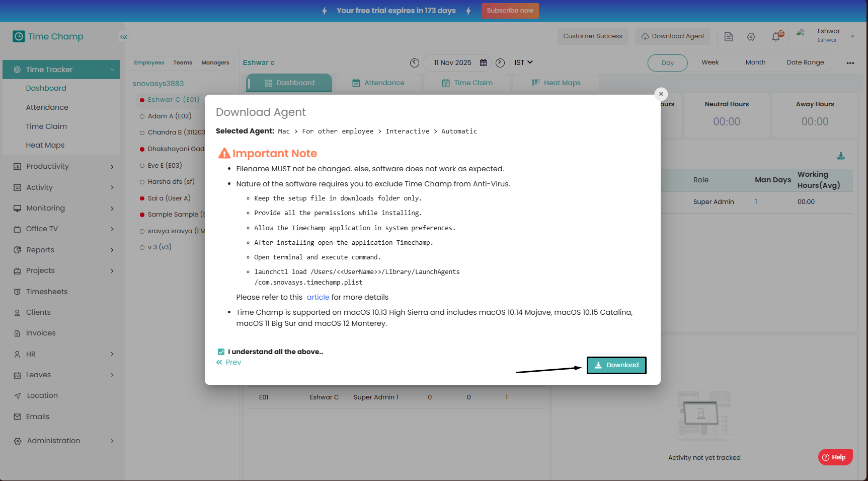
Task: Select Date Range view toggle
Action: coord(806,62)
